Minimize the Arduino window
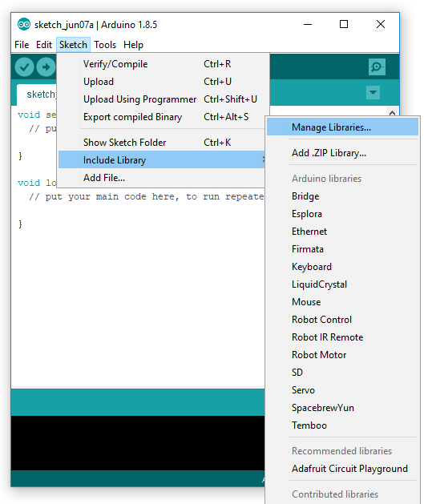This screenshot has height=504, width=432. click(308, 24)
